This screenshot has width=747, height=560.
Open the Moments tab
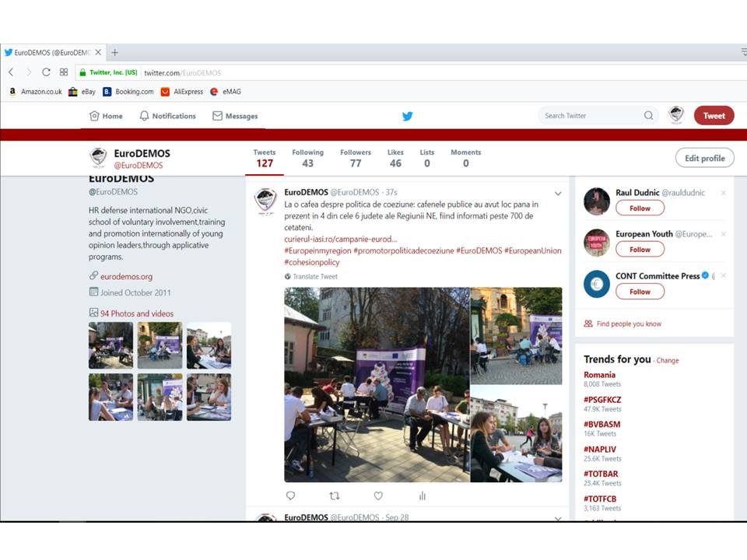[x=466, y=159]
